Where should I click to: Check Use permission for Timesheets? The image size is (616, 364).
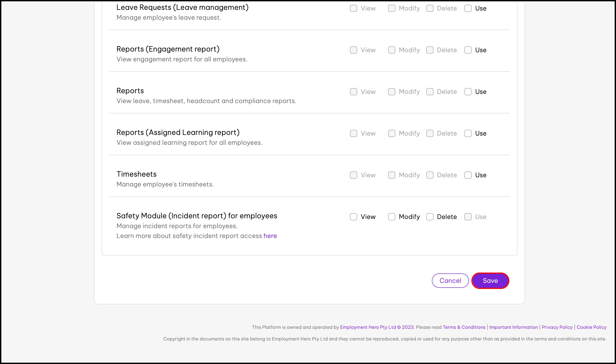click(468, 175)
